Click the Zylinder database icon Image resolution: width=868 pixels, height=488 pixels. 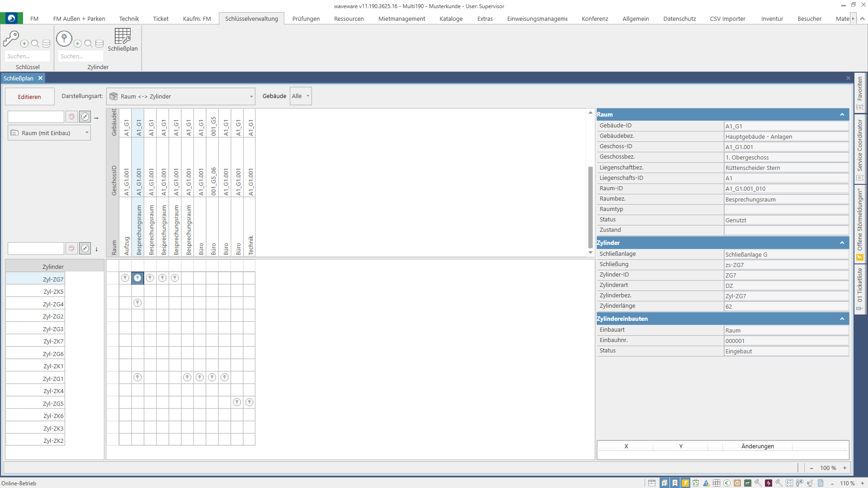click(99, 44)
